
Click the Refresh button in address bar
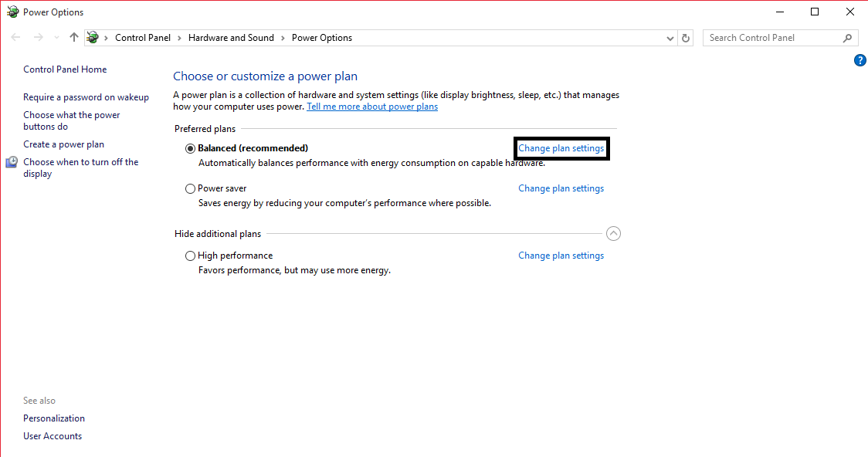pos(687,38)
